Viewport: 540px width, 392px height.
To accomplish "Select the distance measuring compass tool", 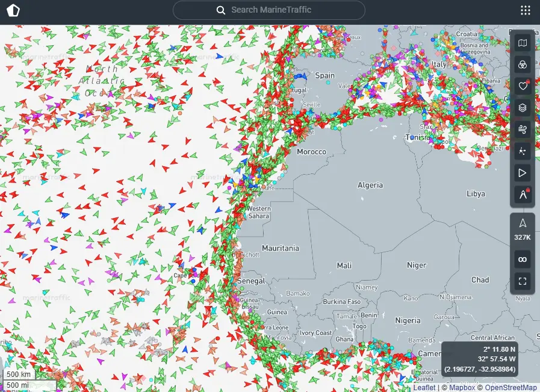I will tap(523, 194).
